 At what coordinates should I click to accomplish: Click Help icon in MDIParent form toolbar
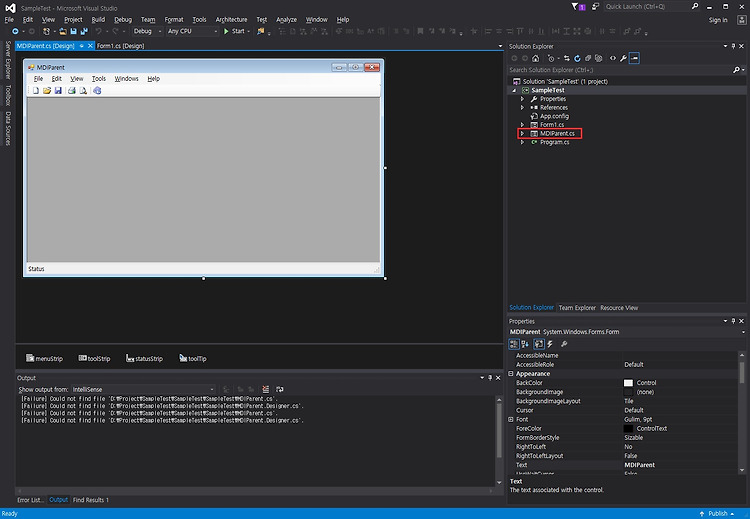click(x=97, y=90)
